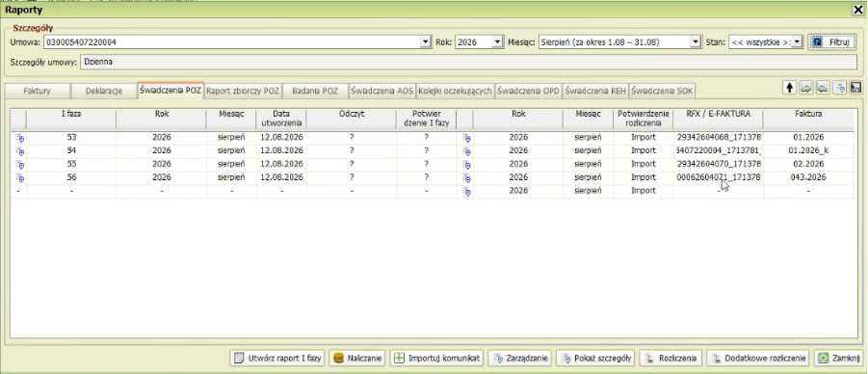The width and height of the screenshot is (868, 374).
Task: Click the report icon at the start of row 53
Action: click(x=19, y=138)
